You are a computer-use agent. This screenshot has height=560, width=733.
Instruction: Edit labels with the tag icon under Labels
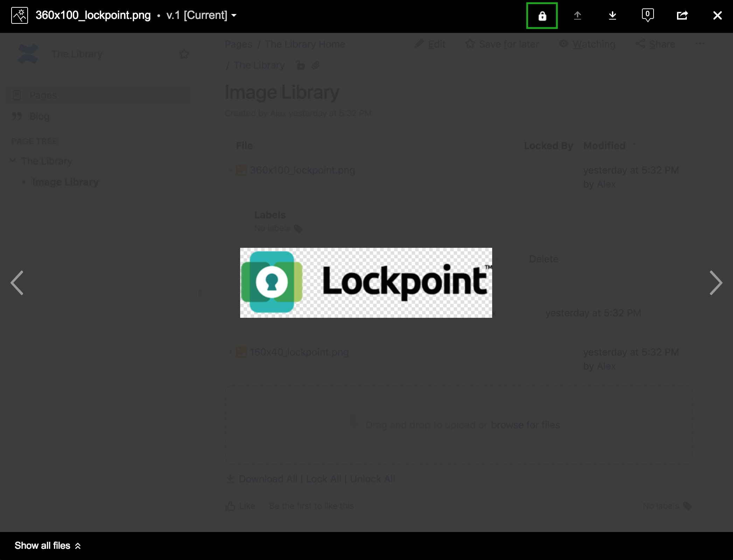298,229
